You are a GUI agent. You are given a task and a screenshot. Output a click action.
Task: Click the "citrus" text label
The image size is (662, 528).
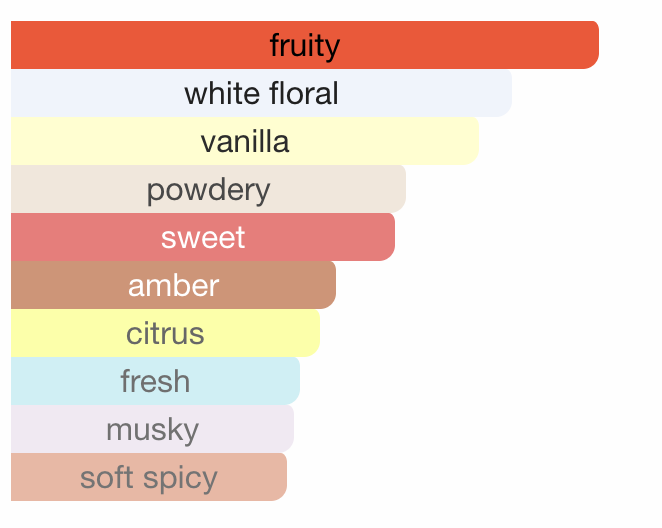pos(165,333)
